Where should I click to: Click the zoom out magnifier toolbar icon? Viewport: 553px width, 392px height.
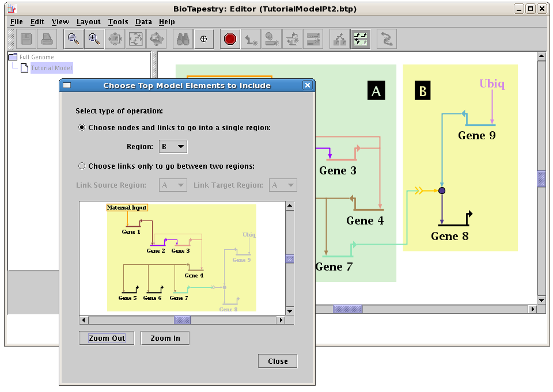[73, 39]
